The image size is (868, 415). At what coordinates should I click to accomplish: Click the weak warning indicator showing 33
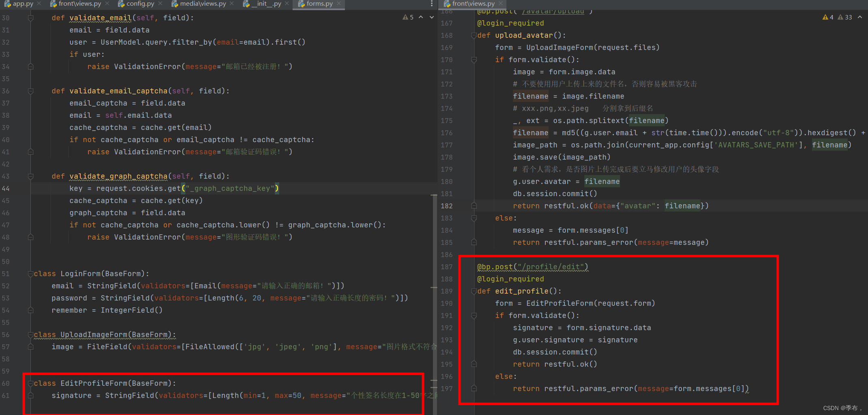pyautogui.click(x=845, y=17)
